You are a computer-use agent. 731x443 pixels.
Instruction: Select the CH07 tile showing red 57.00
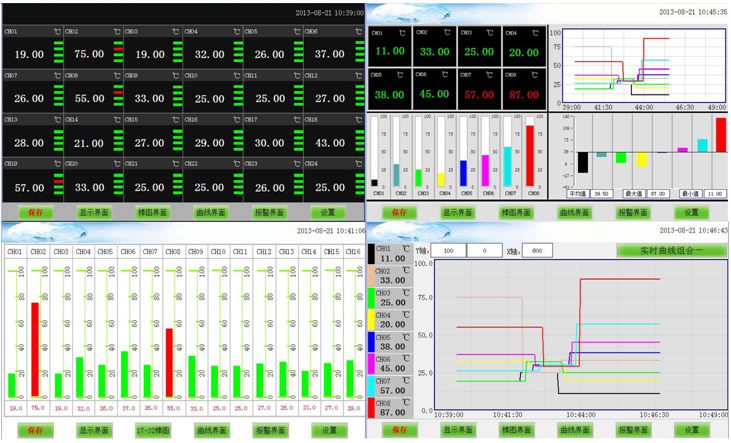pyautogui.click(x=479, y=90)
